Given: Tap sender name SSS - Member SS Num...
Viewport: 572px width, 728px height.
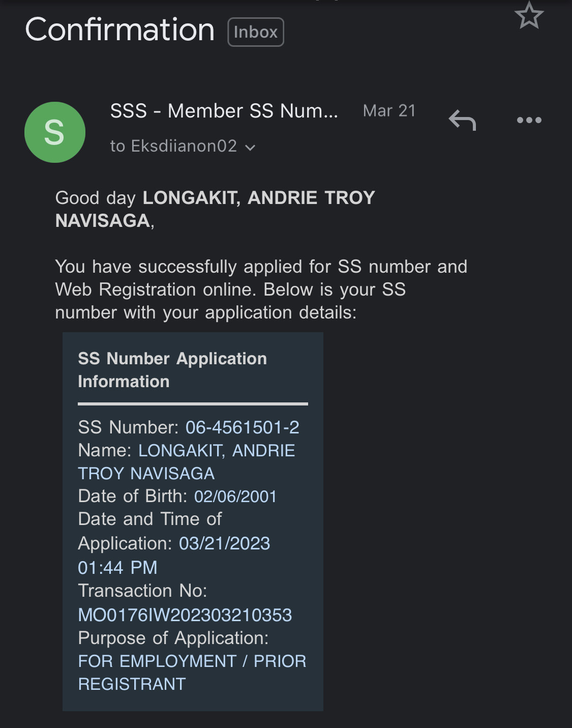Looking at the screenshot, I should point(224,111).
